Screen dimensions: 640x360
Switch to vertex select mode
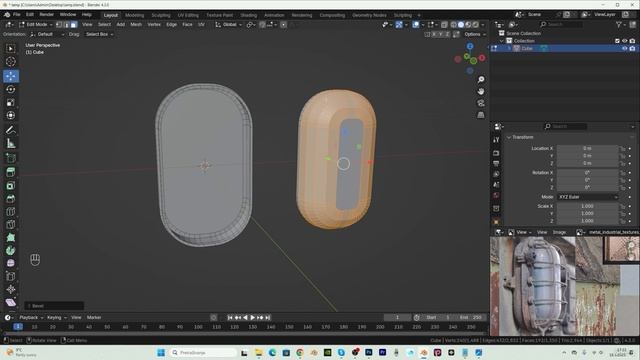coord(59,24)
